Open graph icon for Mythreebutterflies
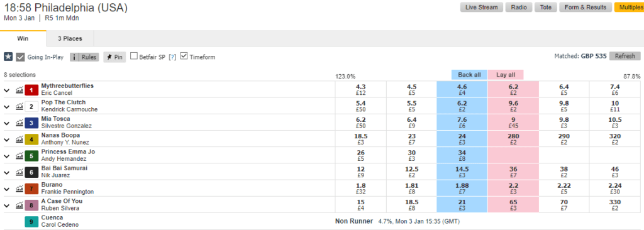 point(19,90)
